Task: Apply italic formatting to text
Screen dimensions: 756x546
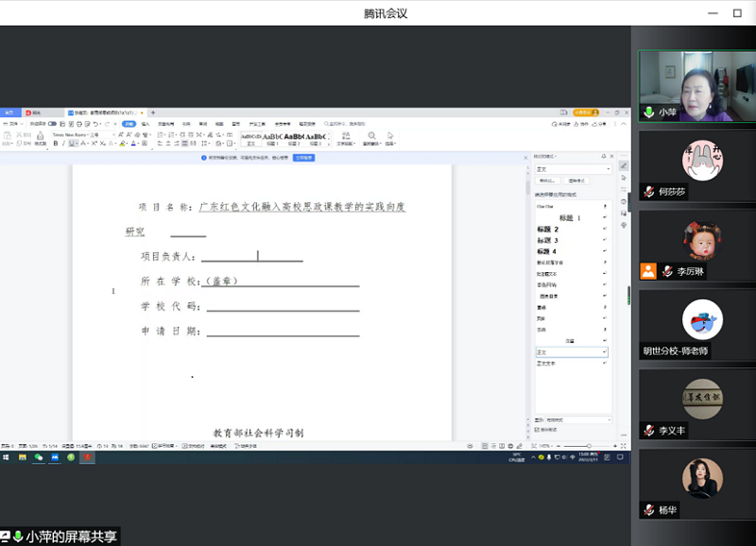Action: click(64, 145)
